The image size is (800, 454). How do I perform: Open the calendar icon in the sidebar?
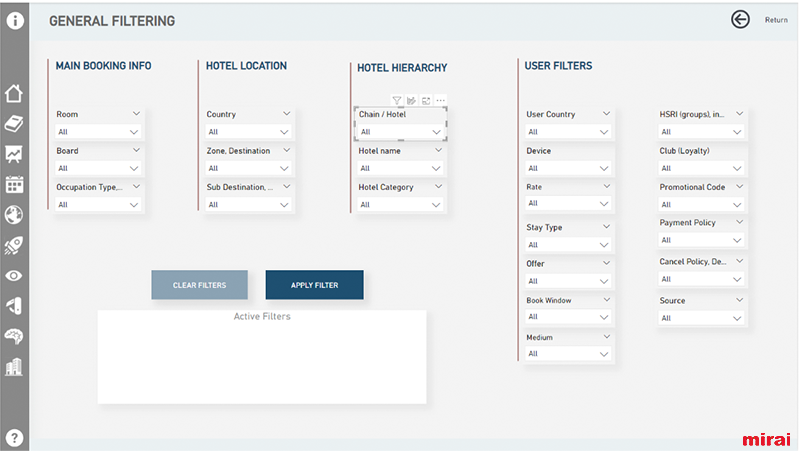pos(14,185)
